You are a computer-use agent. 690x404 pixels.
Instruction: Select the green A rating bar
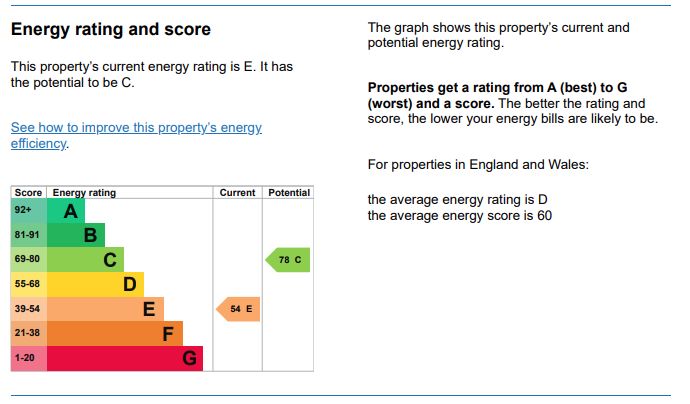click(66, 211)
